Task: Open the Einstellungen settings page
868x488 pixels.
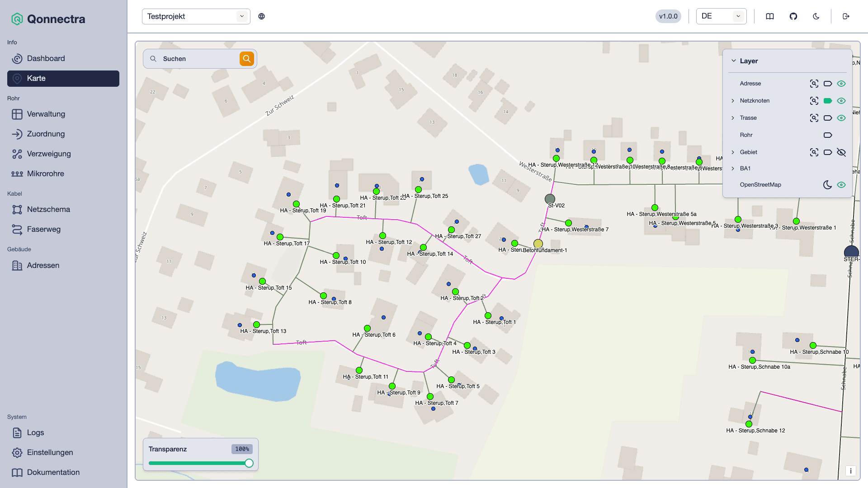Action: pyautogui.click(x=63, y=453)
